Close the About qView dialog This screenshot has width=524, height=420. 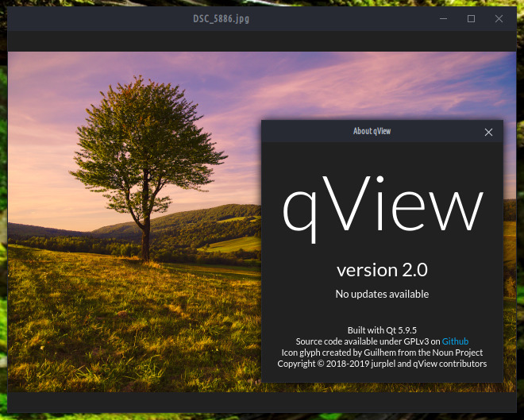click(488, 132)
